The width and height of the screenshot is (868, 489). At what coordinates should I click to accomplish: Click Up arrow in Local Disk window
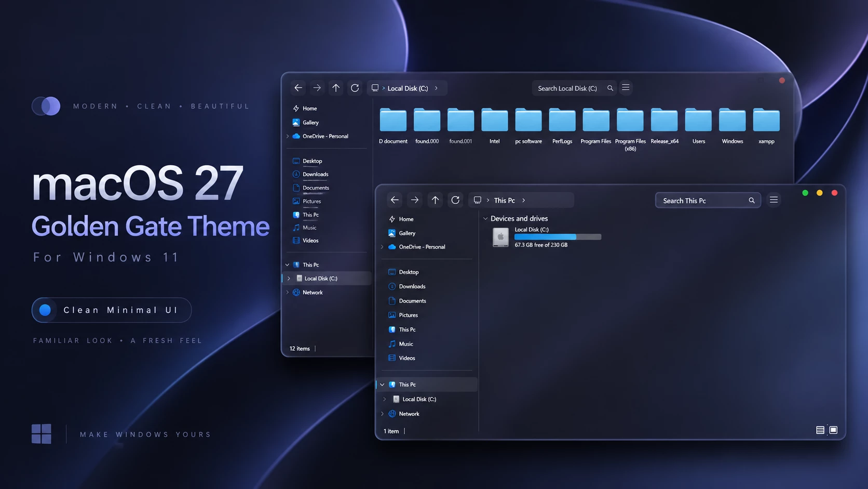[x=336, y=88]
